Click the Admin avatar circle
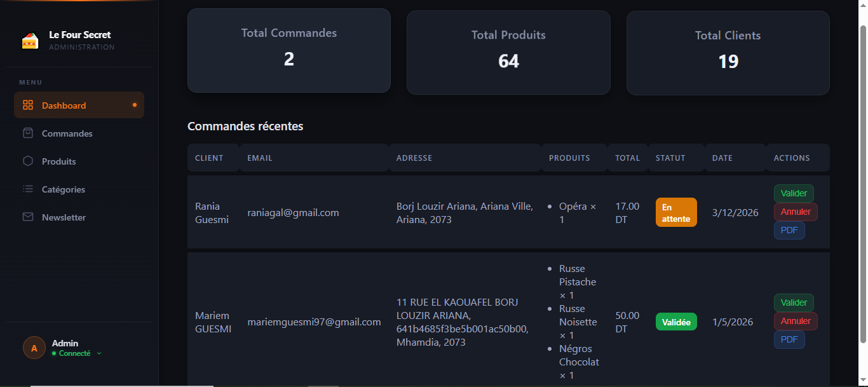The width and height of the screenshot is (868, 387). point(34,348)
